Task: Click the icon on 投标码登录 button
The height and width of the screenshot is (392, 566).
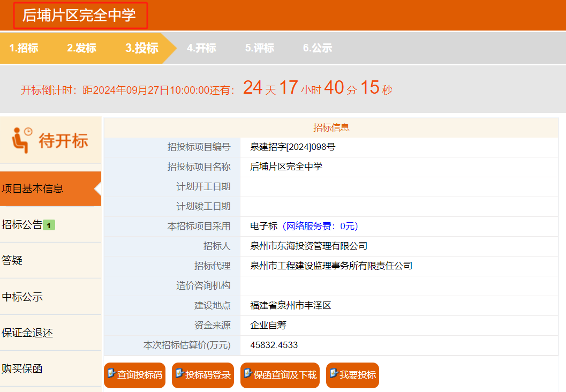Action: pyautogui.click(x=179, y=373)
